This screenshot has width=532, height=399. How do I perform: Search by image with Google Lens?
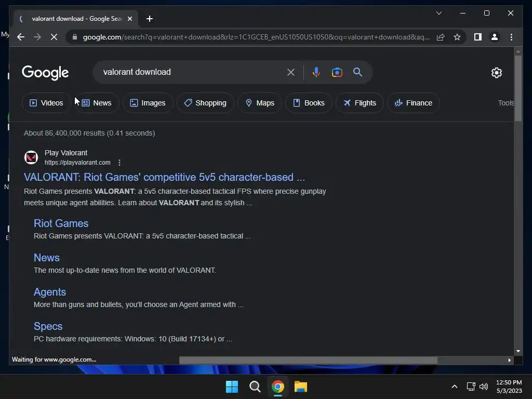point(337,72)
